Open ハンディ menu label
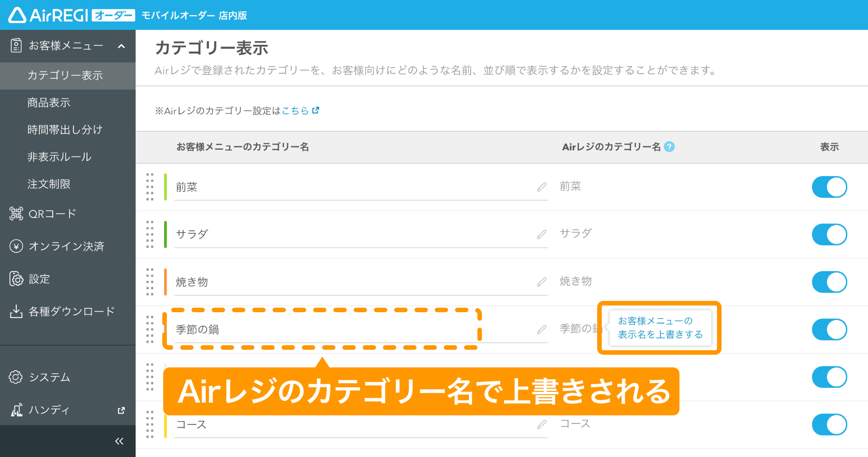The image size is (868, 457). click(49, 409)
